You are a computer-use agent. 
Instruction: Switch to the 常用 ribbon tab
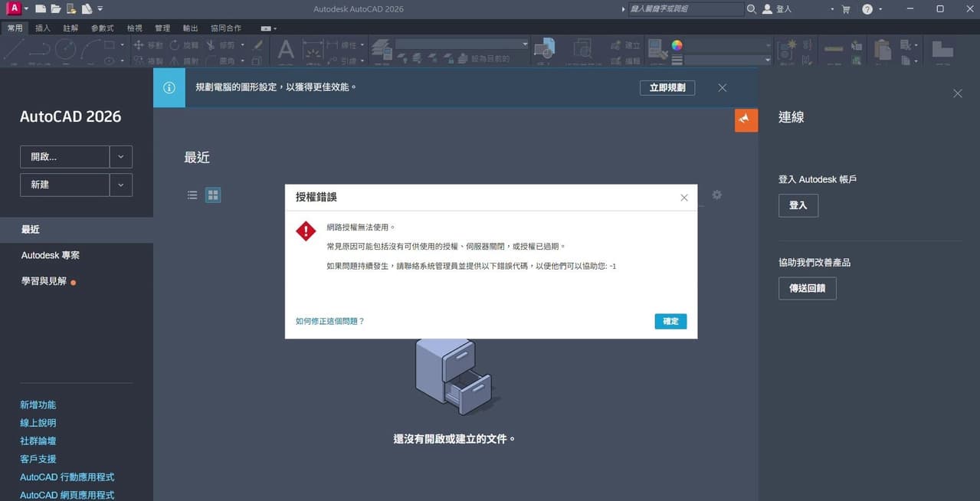[15, 28]
